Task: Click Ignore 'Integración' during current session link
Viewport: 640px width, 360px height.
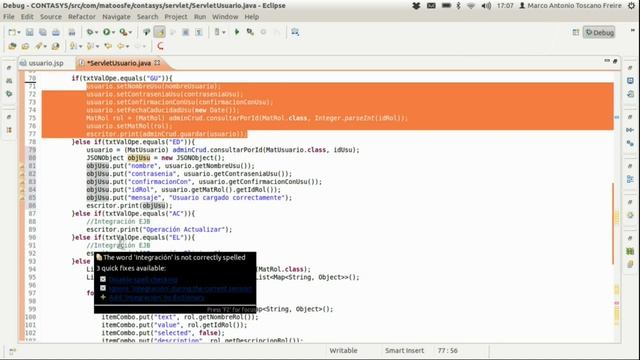Action: click(x=180, y=289)
